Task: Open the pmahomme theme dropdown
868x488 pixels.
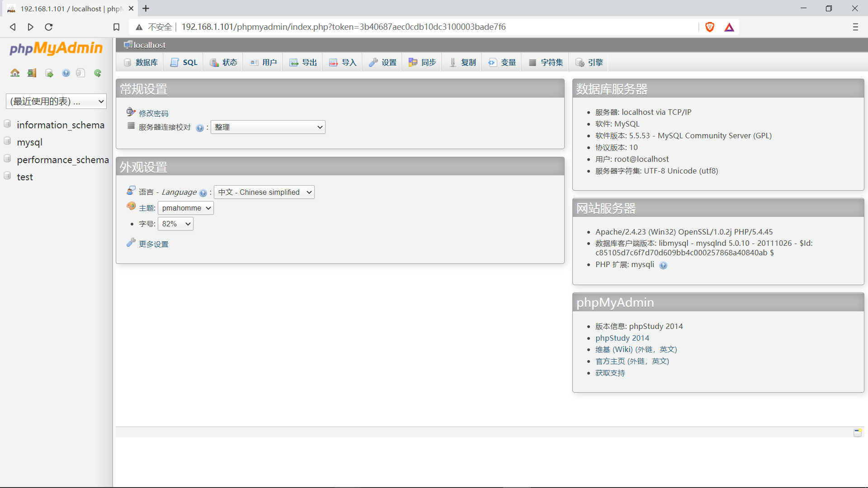Action: point(185,208)
